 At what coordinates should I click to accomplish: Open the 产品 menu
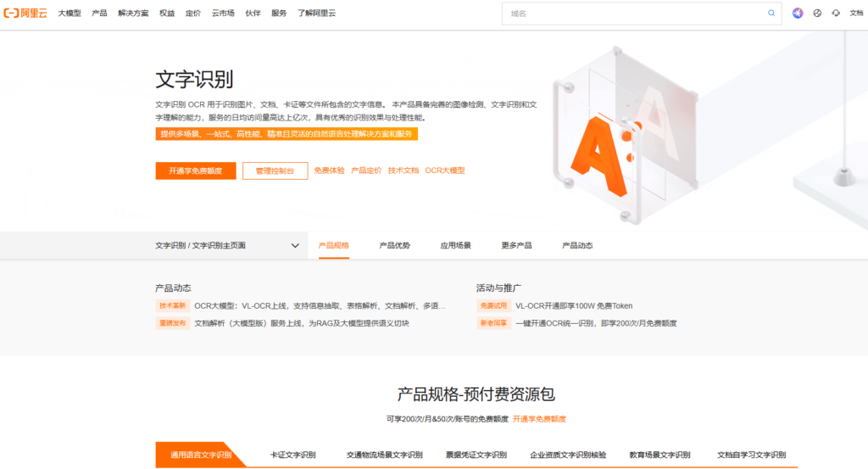[x=99, y=13]
